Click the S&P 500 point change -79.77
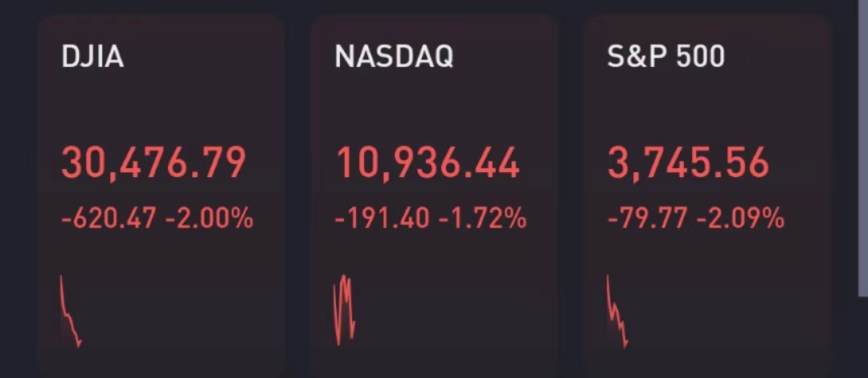868x378 pixels. point(646,218)
